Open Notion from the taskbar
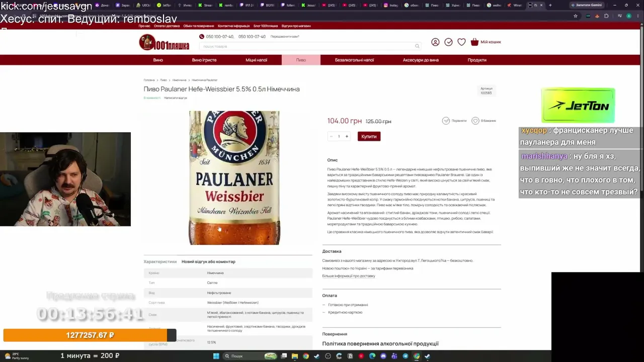This screenshot has width=644, height=362. [350, 356]
